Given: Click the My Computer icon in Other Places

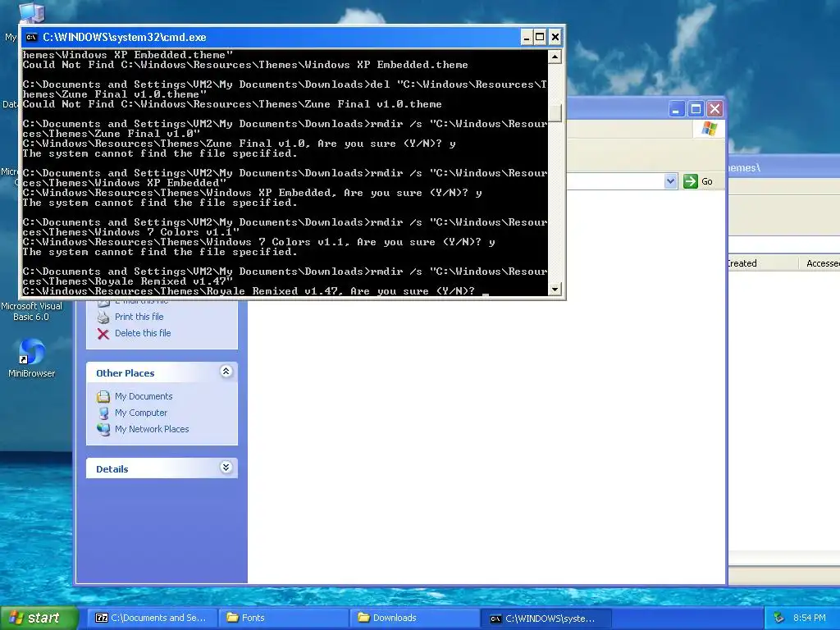Looking at the screenshot, I should pos(103,413).
